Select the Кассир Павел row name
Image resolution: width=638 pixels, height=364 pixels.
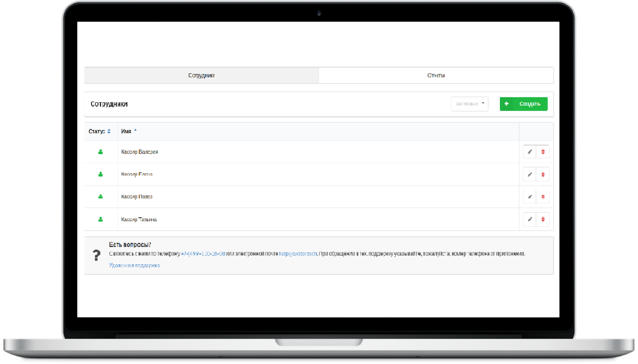click(137, 197)
